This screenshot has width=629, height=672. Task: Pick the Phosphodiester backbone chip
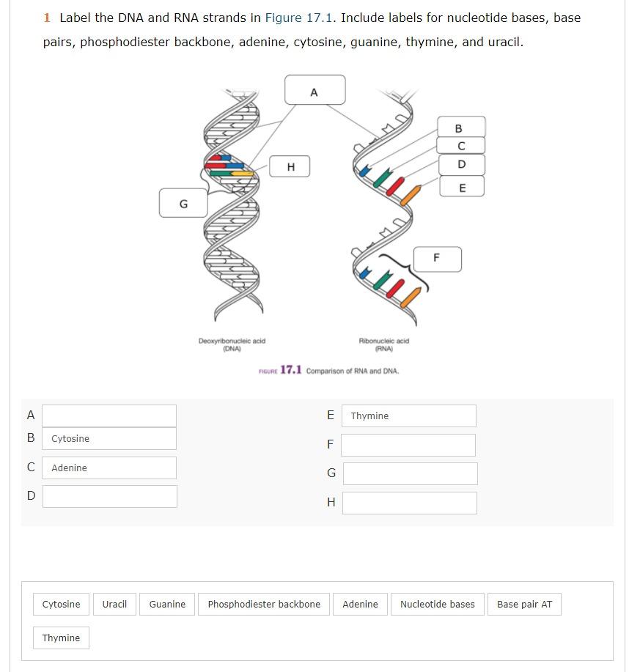264,605
